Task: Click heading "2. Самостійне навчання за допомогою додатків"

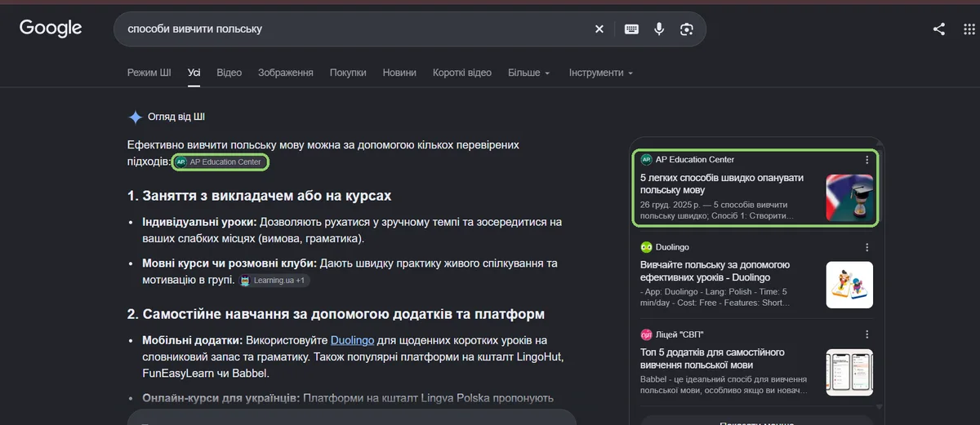Action: [x=336, y=314]
